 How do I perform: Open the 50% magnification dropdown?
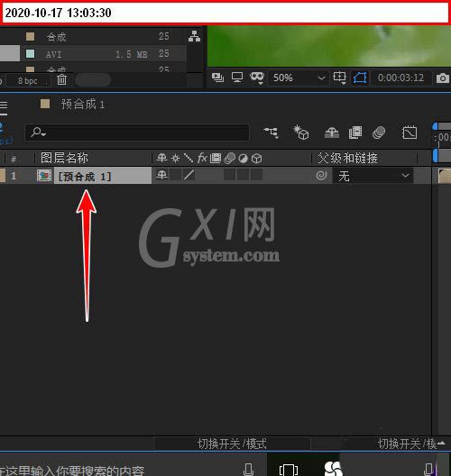click(299, 78)
